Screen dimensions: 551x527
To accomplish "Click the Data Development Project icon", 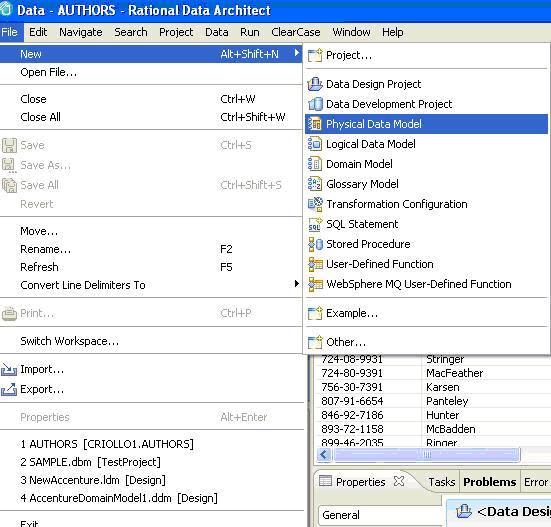I will coord(315,104).
